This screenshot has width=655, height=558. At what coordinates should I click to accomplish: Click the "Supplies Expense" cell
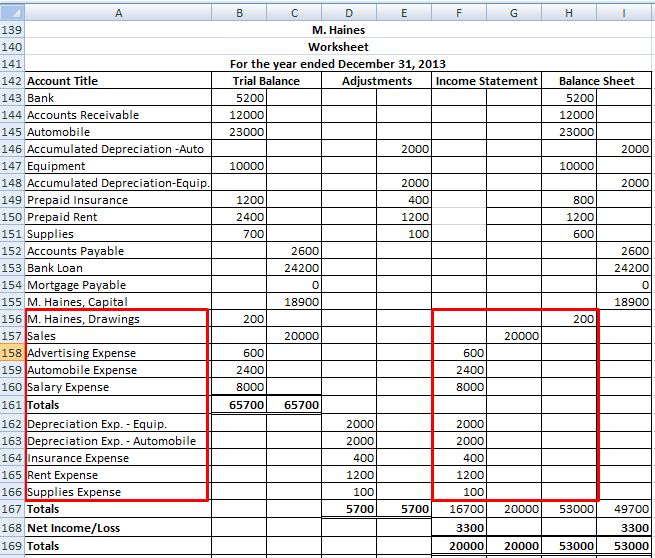(x=118, y=492)
